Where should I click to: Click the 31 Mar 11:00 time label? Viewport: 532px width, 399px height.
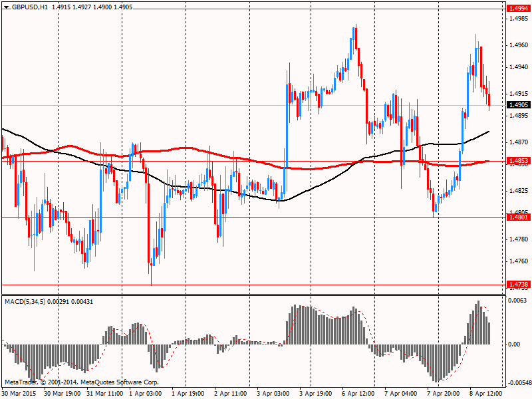(x=105, y=394)
